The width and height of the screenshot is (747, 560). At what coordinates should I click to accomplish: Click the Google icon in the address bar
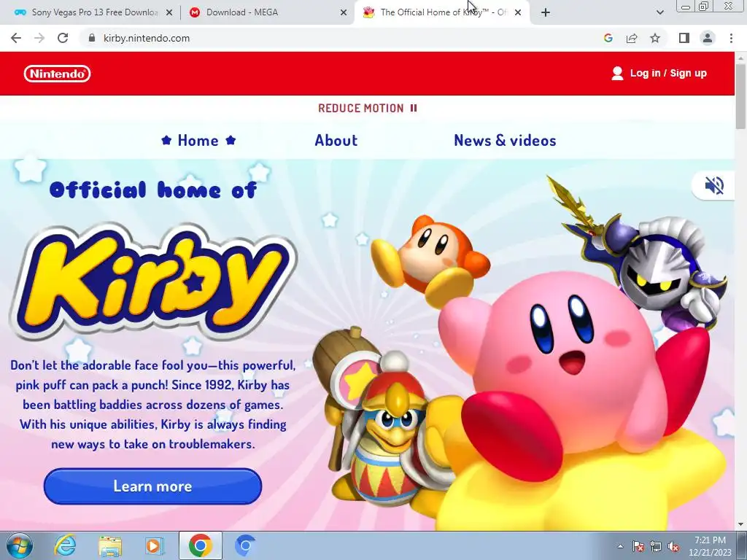(x=608, y=38)
